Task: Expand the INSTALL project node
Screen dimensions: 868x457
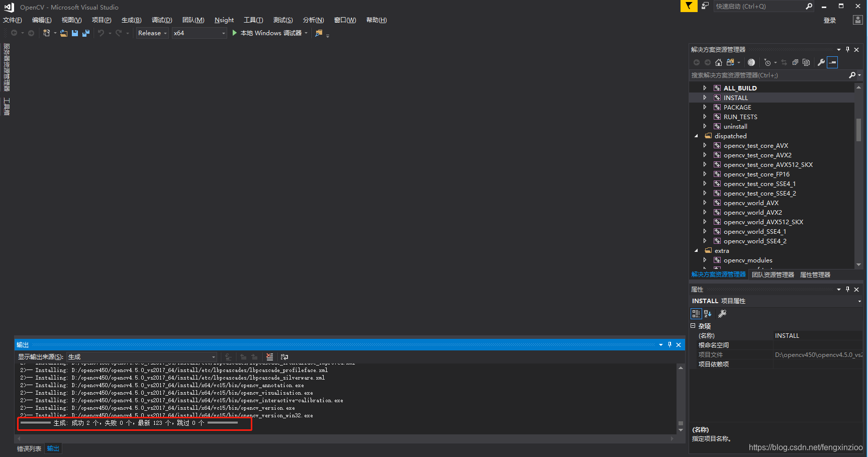Action: [705, 98]
